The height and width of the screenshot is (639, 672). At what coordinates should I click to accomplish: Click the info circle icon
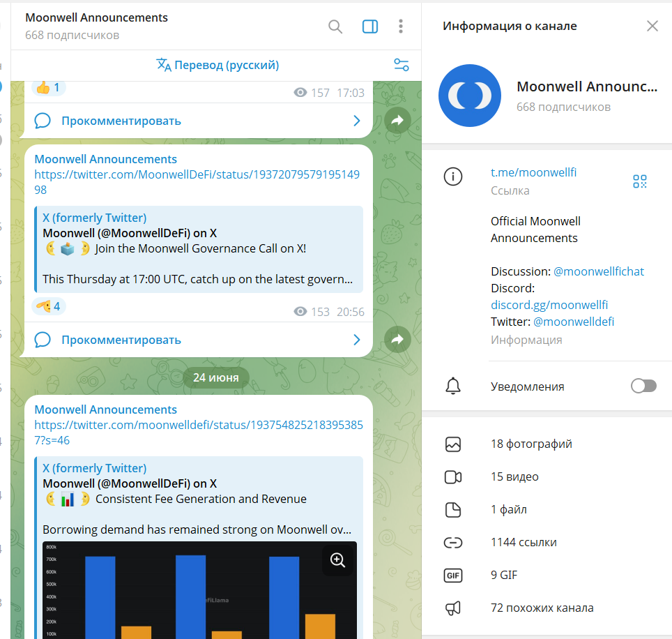click(x=453, y=176)
